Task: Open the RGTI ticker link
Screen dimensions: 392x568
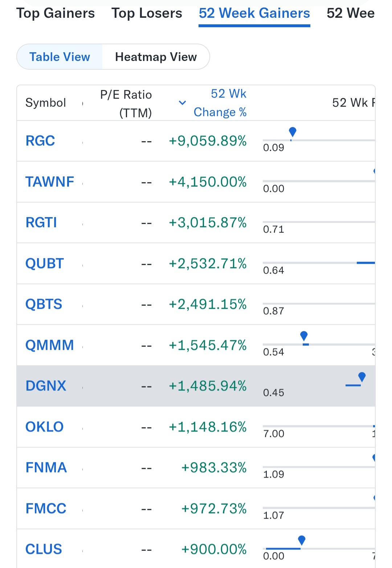Action: pyautogui.click(x=41, y=223)
